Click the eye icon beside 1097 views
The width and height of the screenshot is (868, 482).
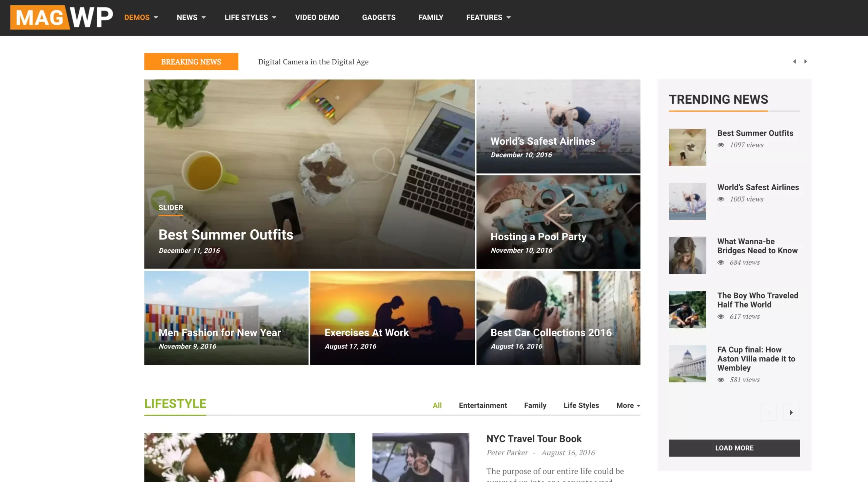tap(721, 145)
